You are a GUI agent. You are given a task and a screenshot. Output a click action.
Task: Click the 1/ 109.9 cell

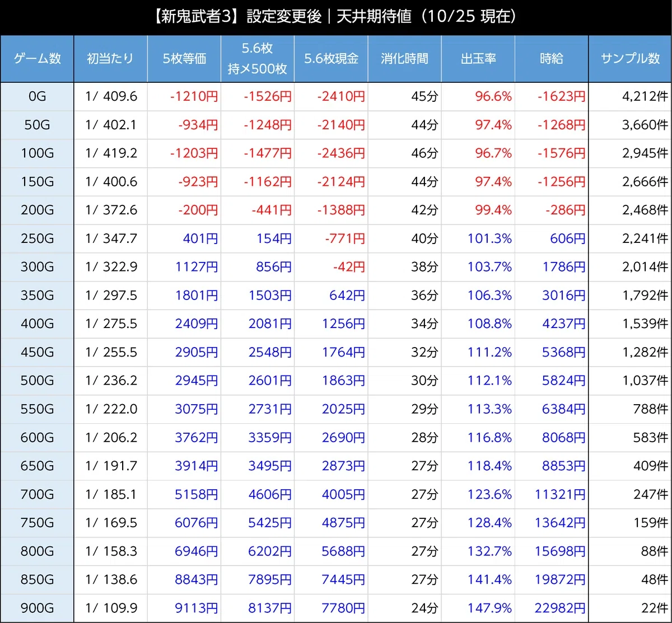tap(110, 608)
